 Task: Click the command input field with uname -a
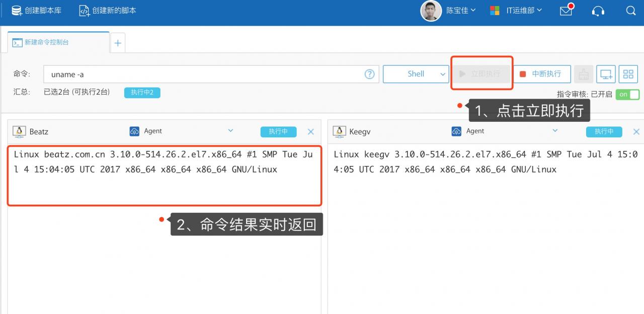pos(201,74)
